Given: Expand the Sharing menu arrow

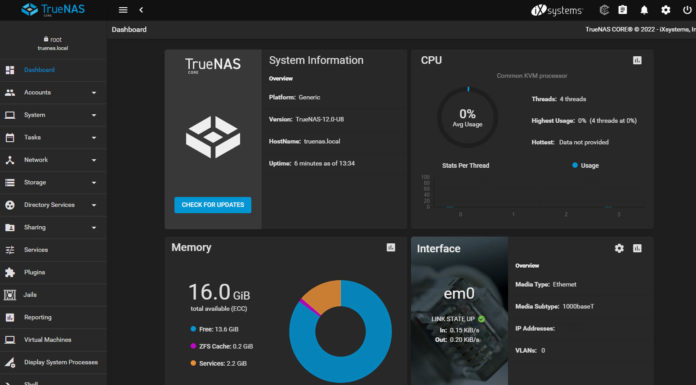Looking at the screenshot, I should click(94, 227).
